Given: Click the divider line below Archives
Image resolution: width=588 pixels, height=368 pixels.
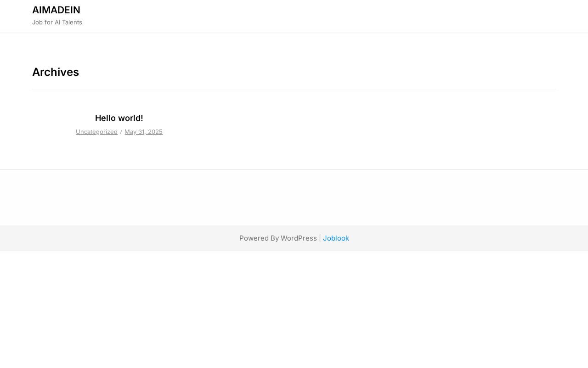Looking at the screenshot, I should (x=294, y=89).
